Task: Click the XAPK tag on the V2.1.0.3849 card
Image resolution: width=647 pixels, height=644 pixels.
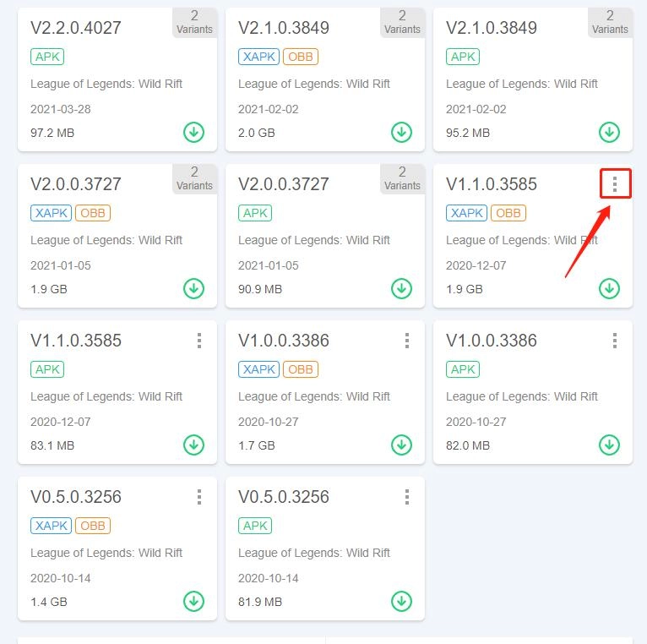Action: (x=258, y=57)
